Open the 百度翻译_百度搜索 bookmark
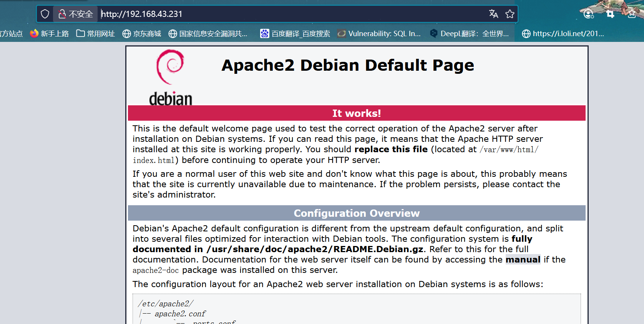This screenshot has width=644, height=324. pyautogui.click(x=295, y=34)
